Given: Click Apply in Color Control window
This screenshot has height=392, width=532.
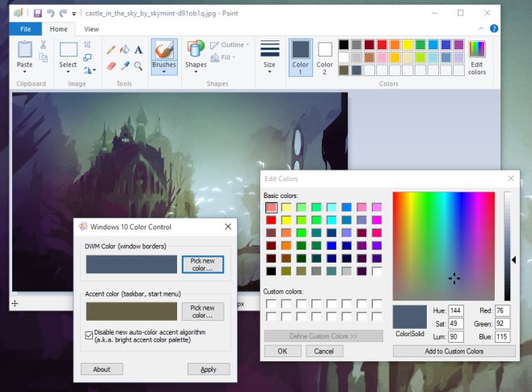Looking at the screenshot, I should 209,369.
